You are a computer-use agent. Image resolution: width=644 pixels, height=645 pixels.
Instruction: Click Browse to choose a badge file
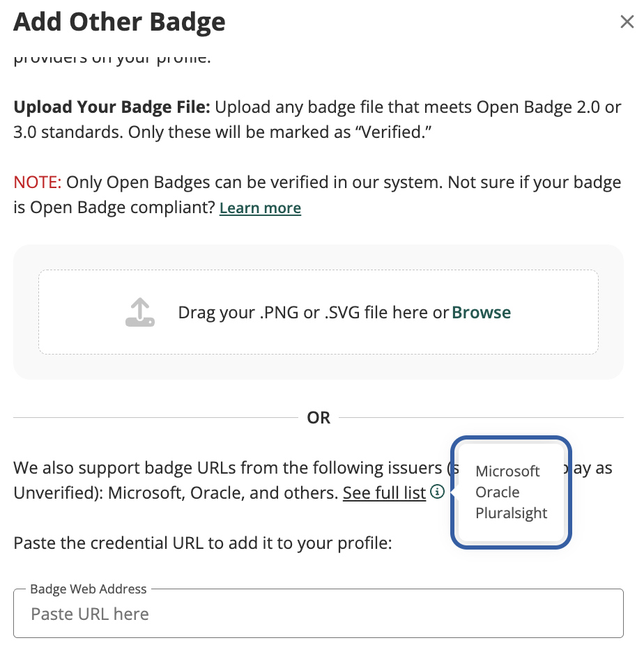click(x=482, y=313)
